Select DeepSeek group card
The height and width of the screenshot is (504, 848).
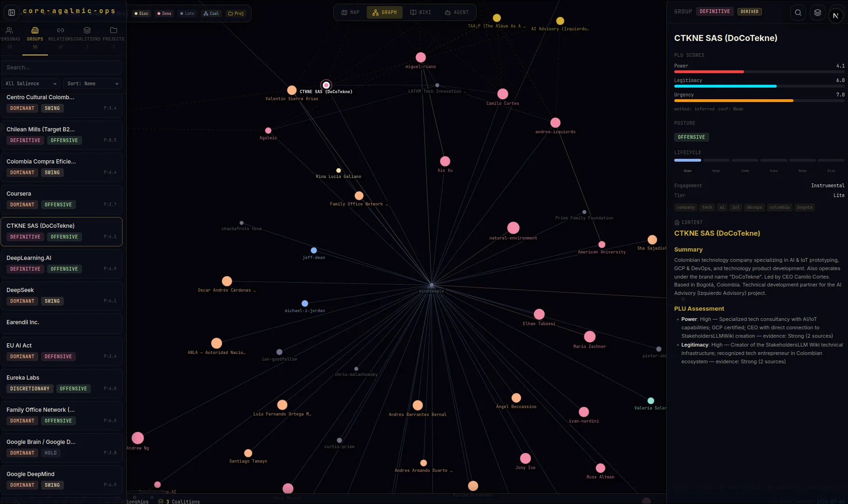point(62,296)
